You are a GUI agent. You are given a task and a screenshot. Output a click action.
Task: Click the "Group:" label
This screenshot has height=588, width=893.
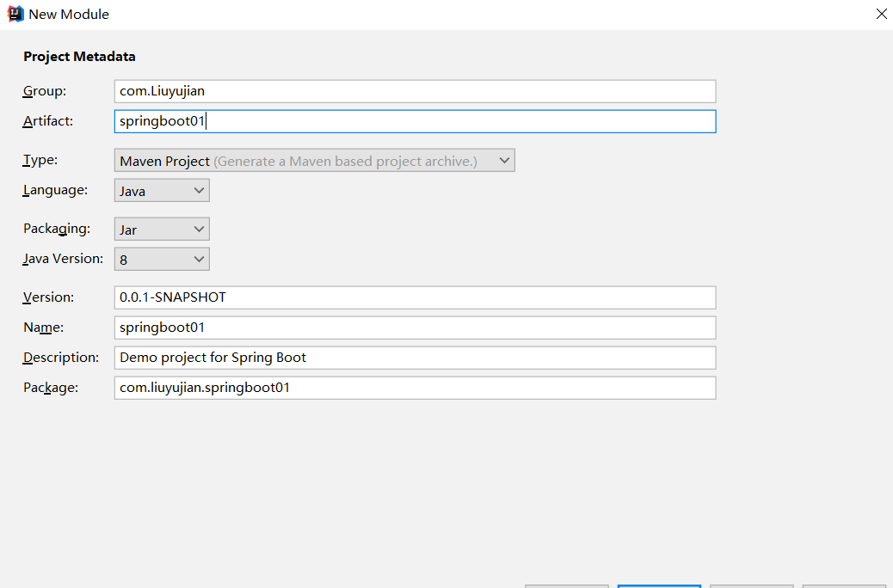coord(45,91)
